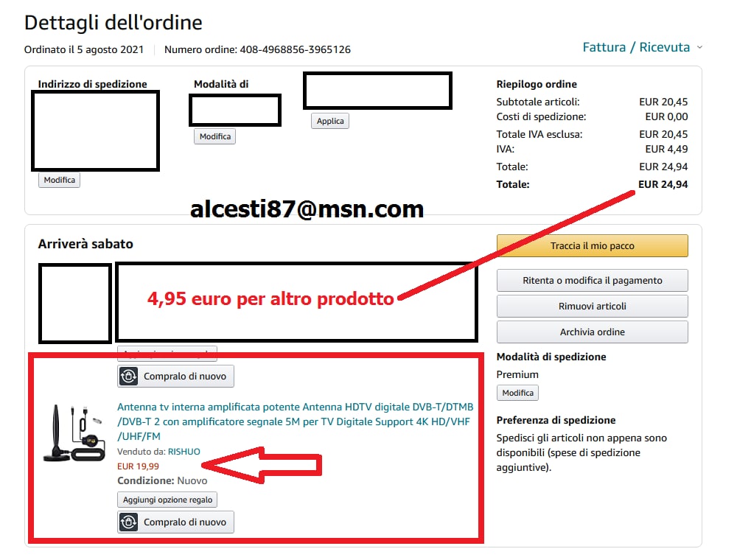This screenshot has width=737, height=560.
Task: Open the RISHUO seller link
Action: tap(184, 452)
